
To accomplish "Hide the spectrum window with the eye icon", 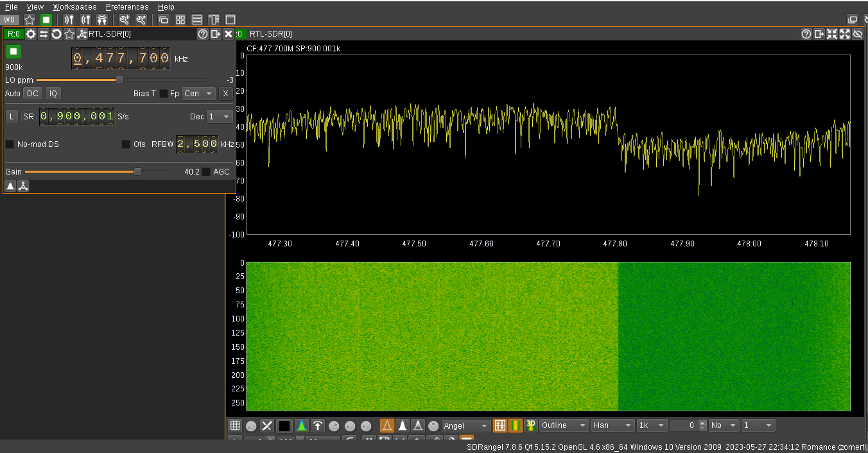I will pyautogui.click(x=858, y=34).
